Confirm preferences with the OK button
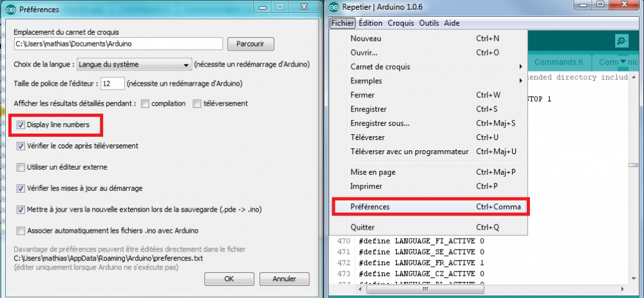 (x=229, y=279)
